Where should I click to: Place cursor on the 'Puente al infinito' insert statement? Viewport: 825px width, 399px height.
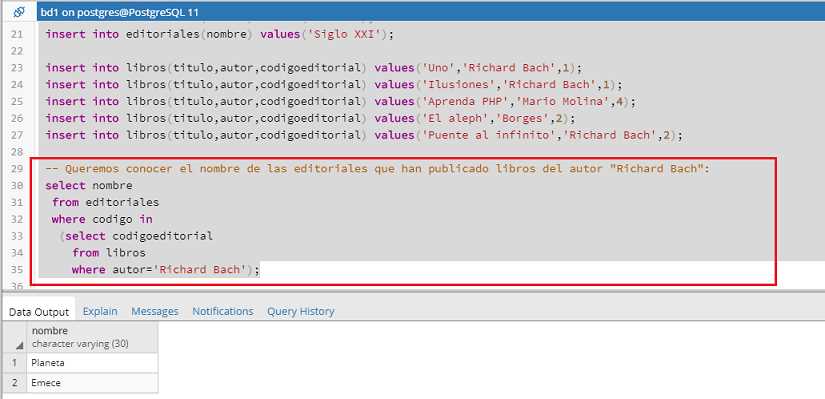[x=364, y=135]
